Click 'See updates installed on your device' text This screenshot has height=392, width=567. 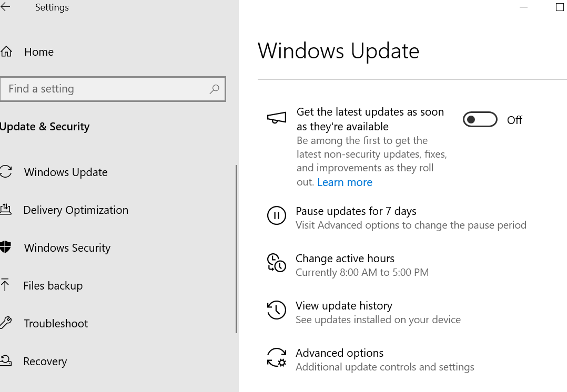coord(378,319)
